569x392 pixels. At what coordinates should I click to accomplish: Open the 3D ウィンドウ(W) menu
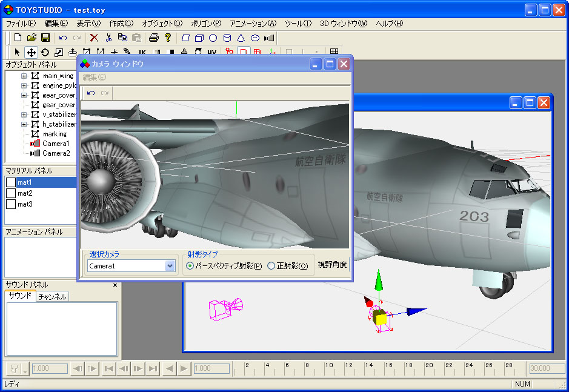click(344, 24)
